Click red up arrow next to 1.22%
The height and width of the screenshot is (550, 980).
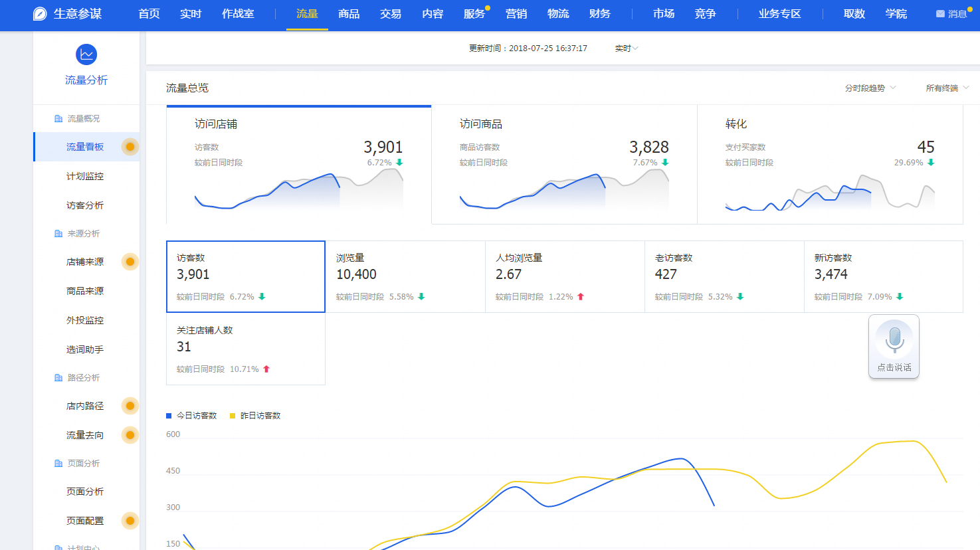pyautogui.click(x=581, y=297)
